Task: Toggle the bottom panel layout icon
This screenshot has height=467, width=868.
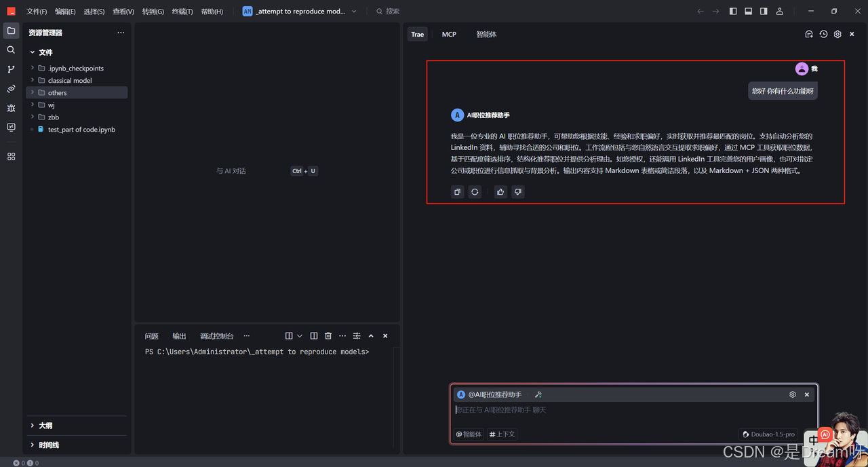Action: [x=749, y=12]
